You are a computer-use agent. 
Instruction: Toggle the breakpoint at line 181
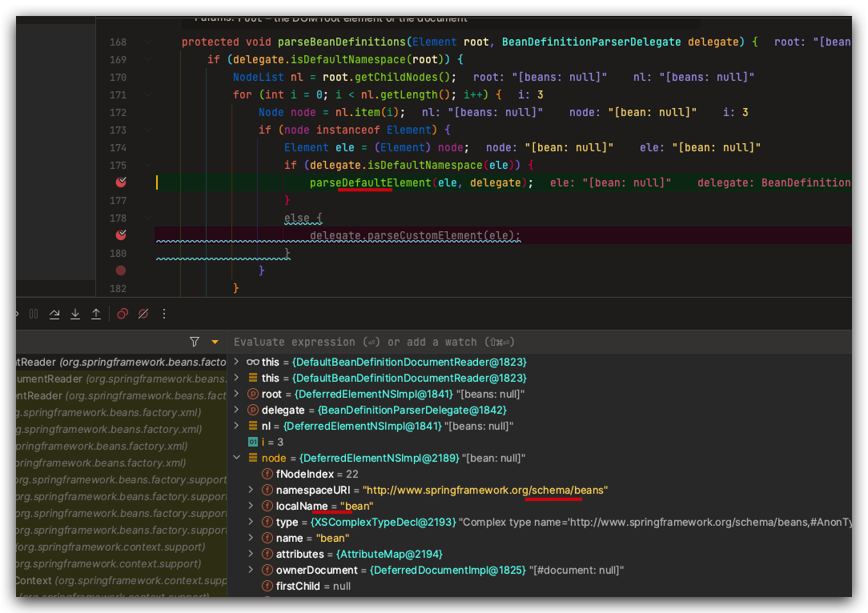click(121, 270)
